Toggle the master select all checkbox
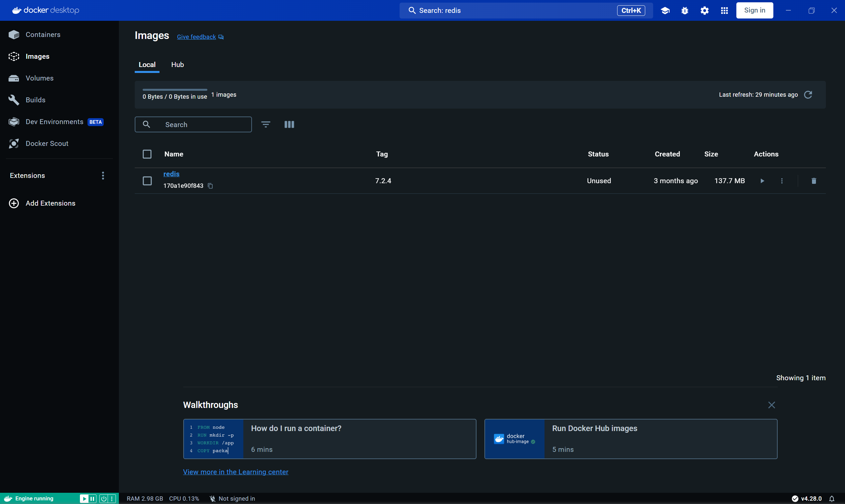 point(147,154)
